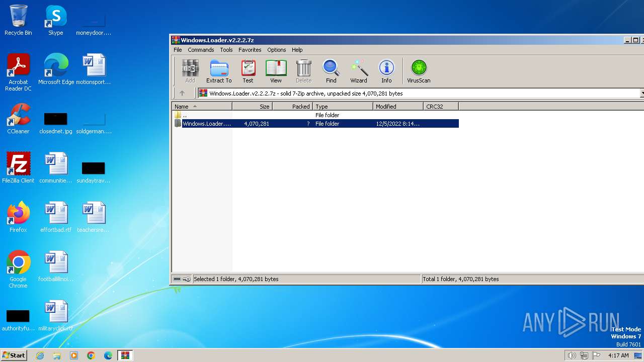Select the Firefox desktop shortcut

tap(18, 217)
